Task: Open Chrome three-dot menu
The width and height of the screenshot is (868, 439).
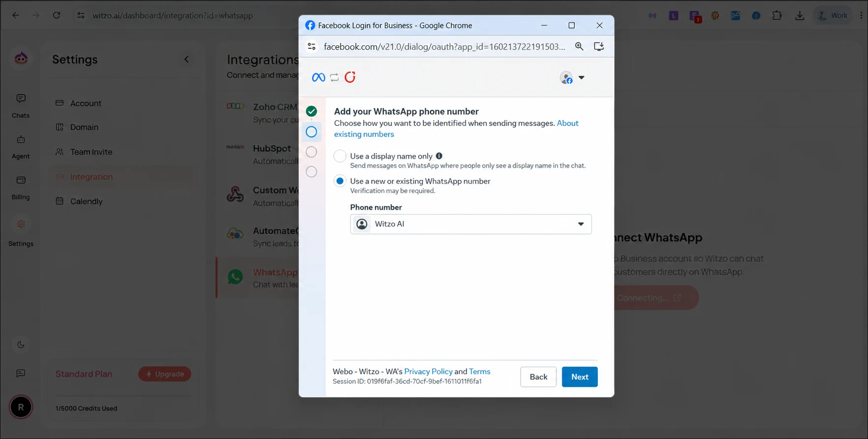Action: tap(861, 15)
